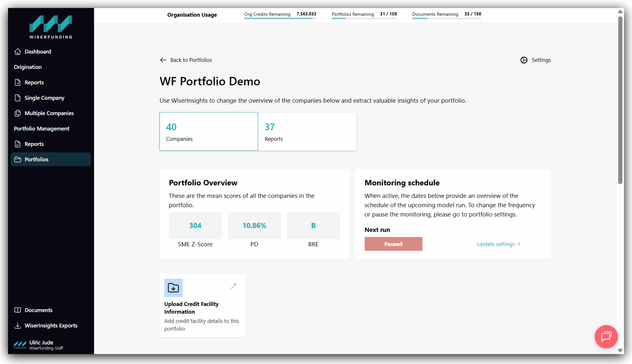Click the WiserInsights Exports download icon

[x=18, y=326]
